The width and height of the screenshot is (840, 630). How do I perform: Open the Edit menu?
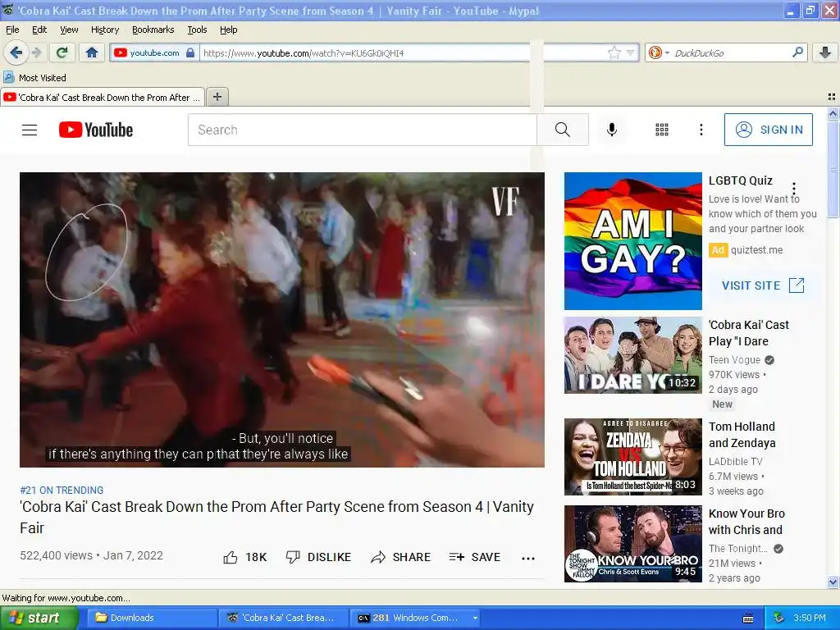click(39, 30)
